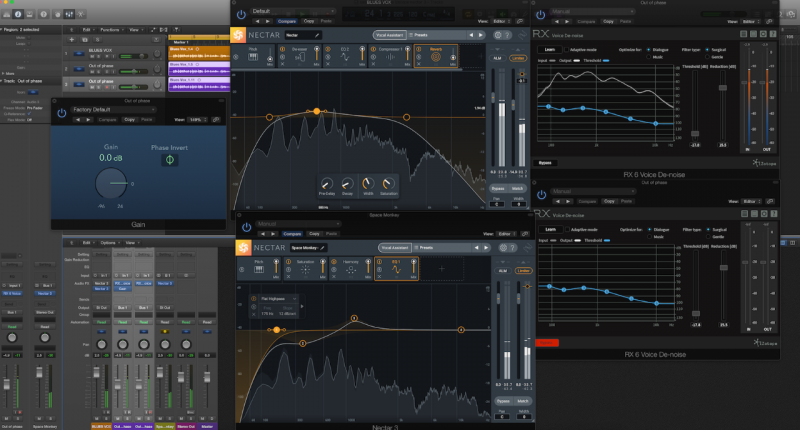Open upper Nectar settings gear icon
This screenshot has width=800, height=430.
(497, 35)
